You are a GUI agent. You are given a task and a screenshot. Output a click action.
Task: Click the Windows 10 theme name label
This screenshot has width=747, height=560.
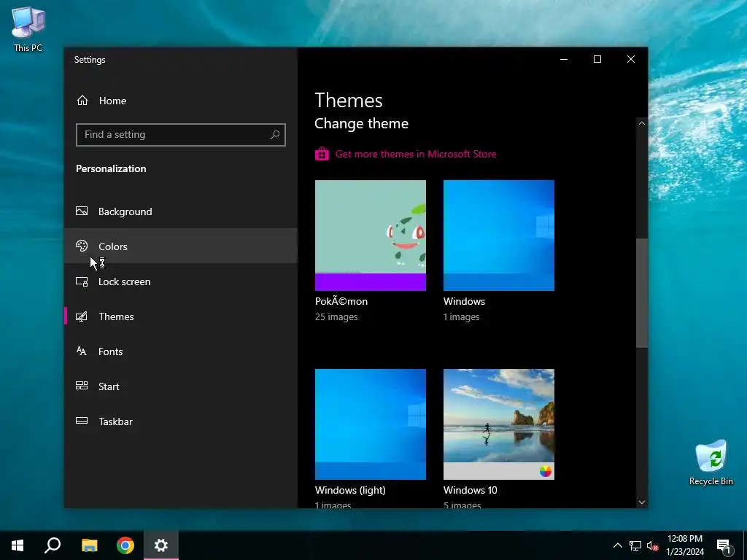(x=471, y=490)
